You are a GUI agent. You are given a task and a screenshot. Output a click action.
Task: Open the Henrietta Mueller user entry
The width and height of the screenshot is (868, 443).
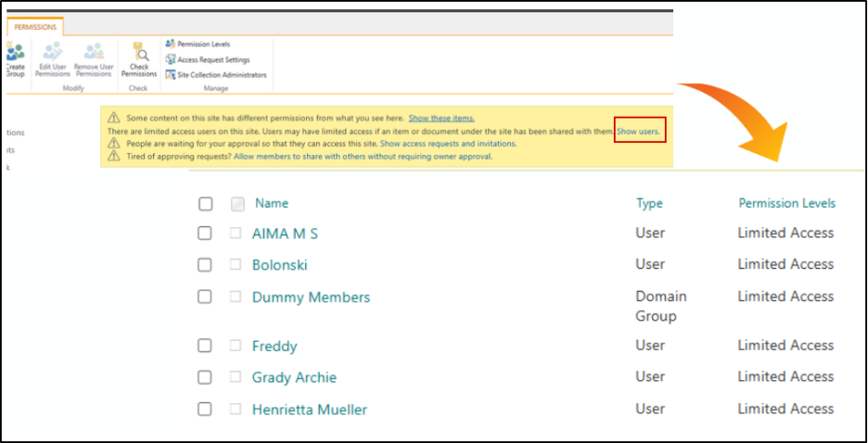(310, 410)
